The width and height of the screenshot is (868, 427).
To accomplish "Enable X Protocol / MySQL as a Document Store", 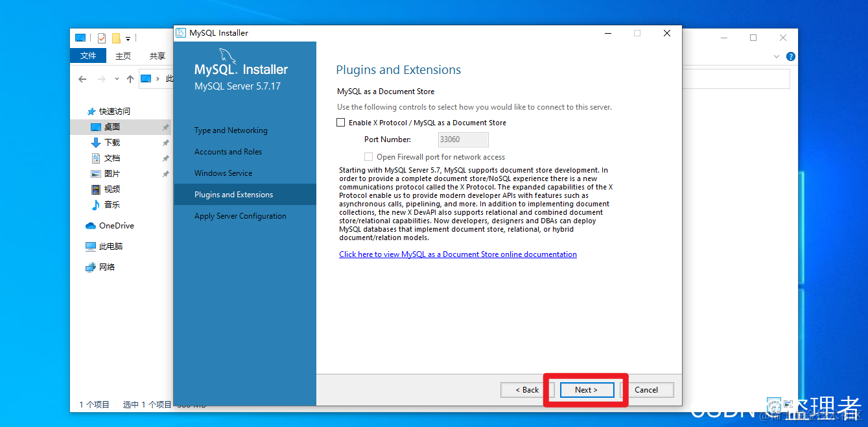I will [341, 123].
